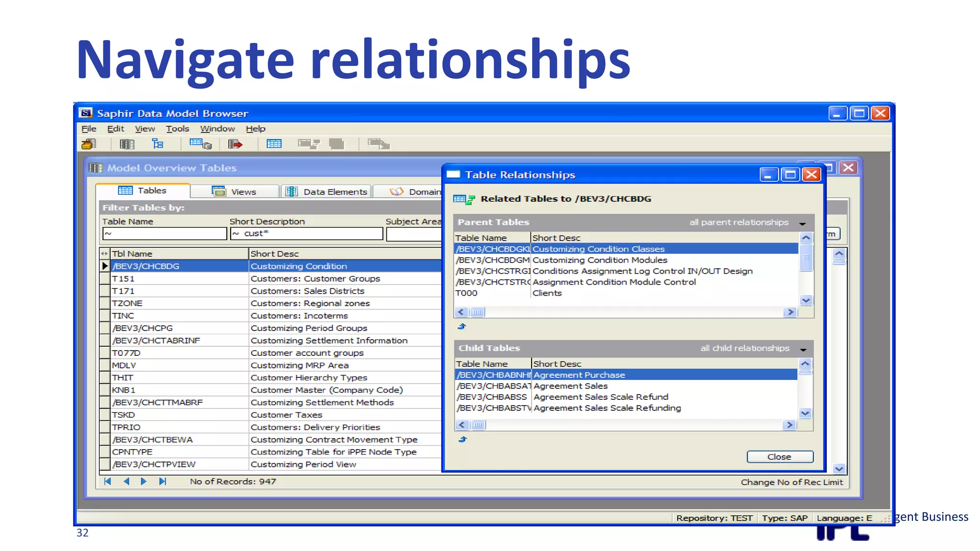Switch to the Data Elements tab

[x=326, y=192]
